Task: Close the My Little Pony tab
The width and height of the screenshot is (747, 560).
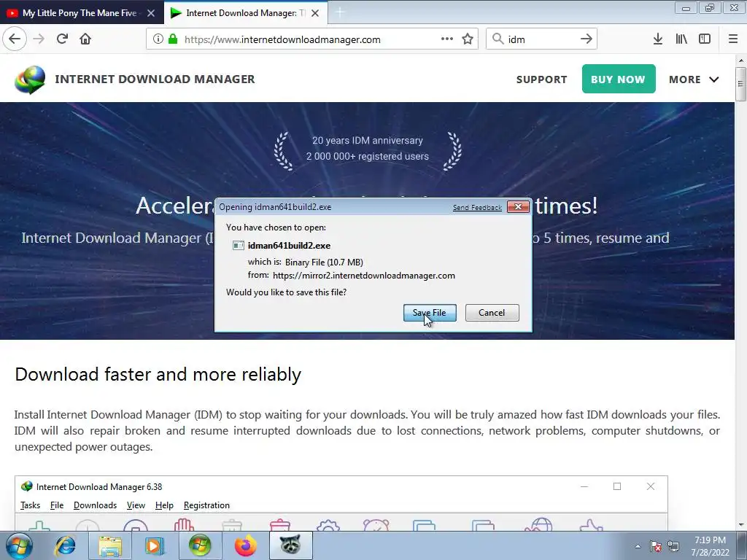Action: pyautogui.click(x=151, y=13)
